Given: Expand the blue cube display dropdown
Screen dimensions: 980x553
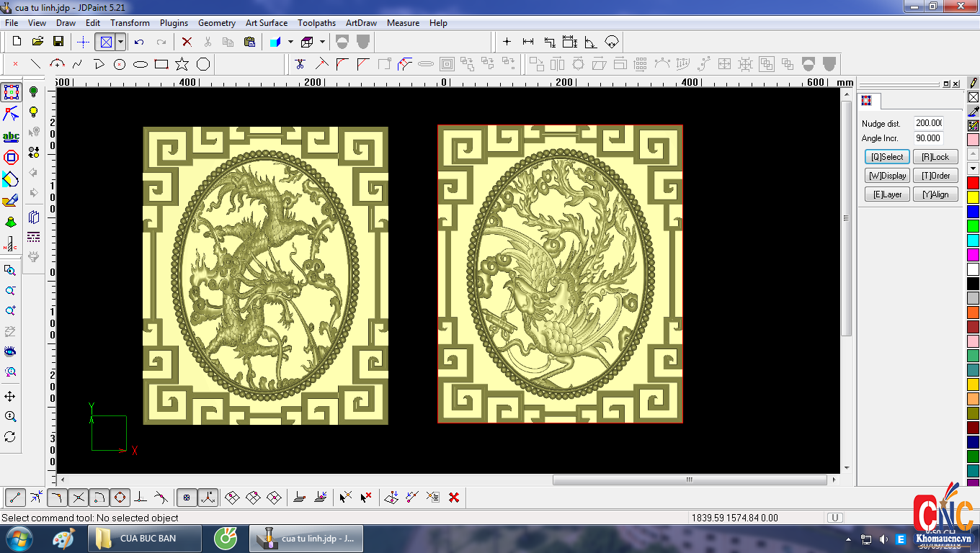Looking at the screenshot, I should coord(290,42).
